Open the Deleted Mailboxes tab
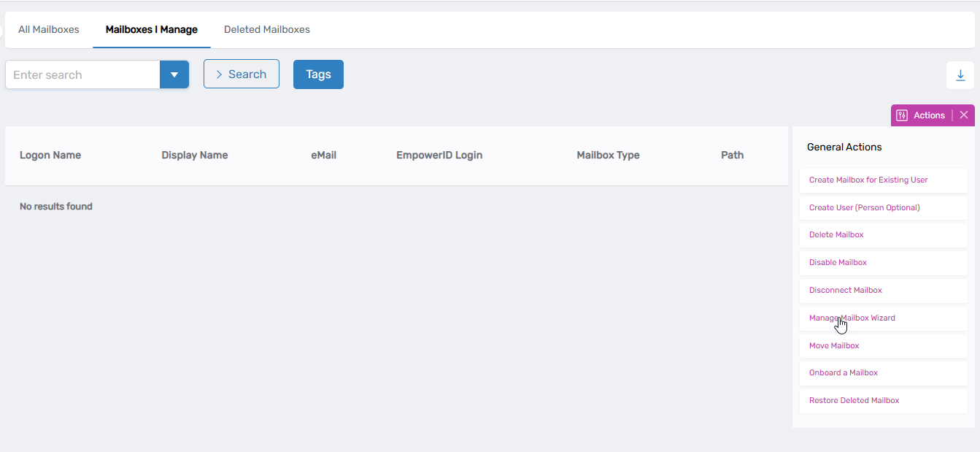Screen dimensions: 980x452 [266, 30]
